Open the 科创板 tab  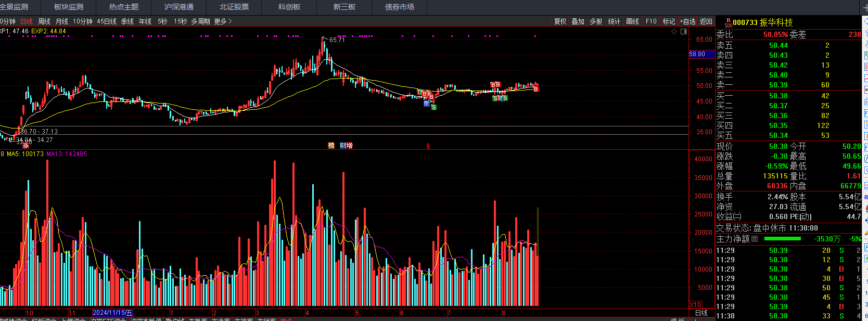[289, 7]
